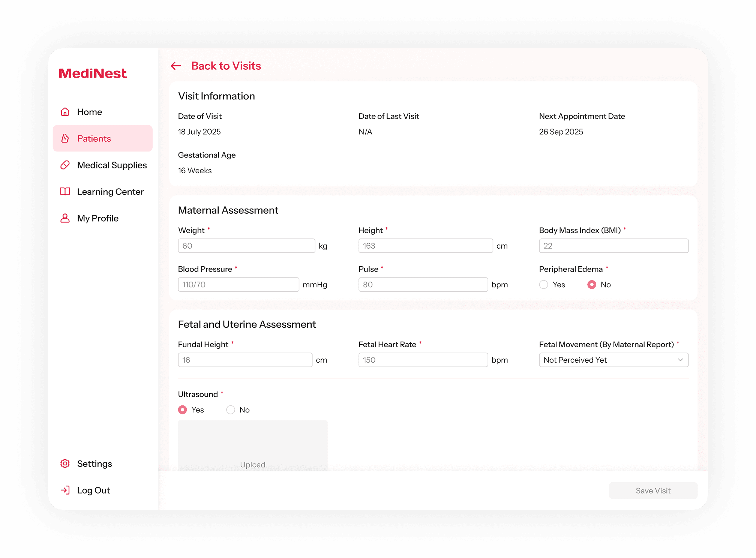Select Yes for Ultrasound
Viewport: 756px width, 558px height.
pyautogui.click(x=183, y=410)
